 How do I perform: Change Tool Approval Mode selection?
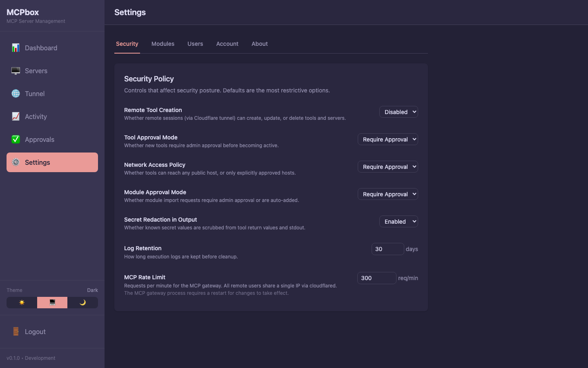(x=388, y=139)
